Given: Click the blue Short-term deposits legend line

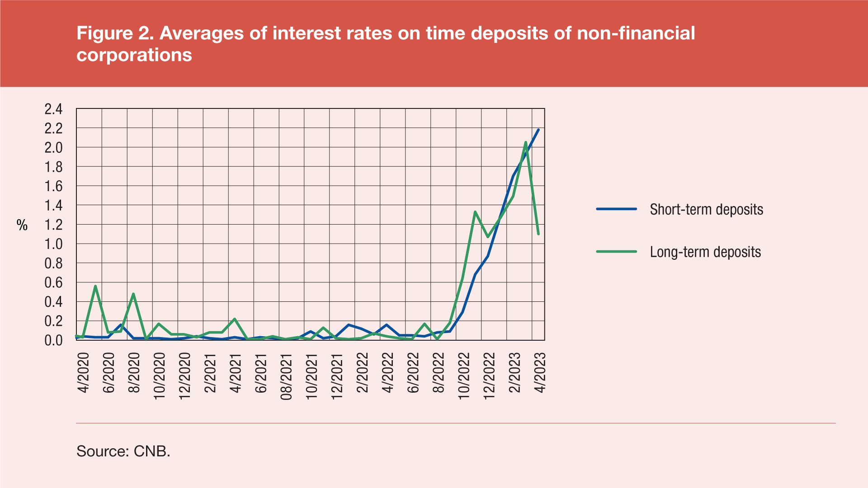Looking at the screenshot, I should pos(616,209).
